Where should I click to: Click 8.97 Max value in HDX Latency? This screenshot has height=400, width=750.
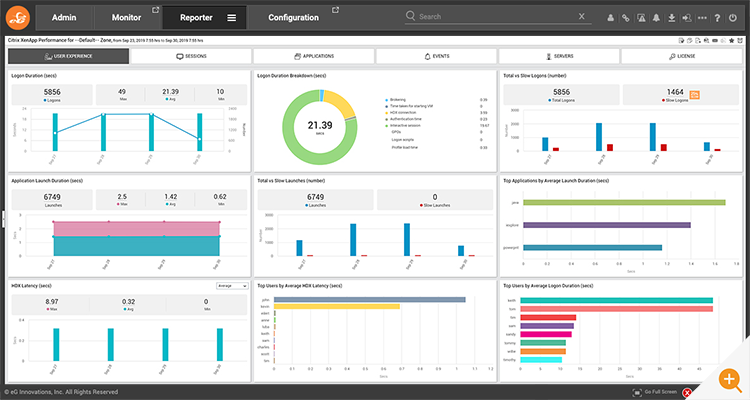52,301
